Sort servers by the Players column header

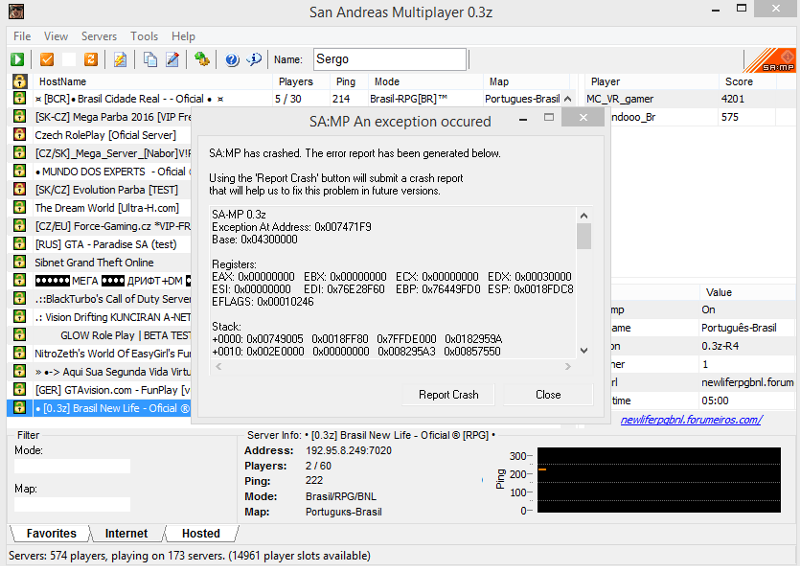[301, 81]
